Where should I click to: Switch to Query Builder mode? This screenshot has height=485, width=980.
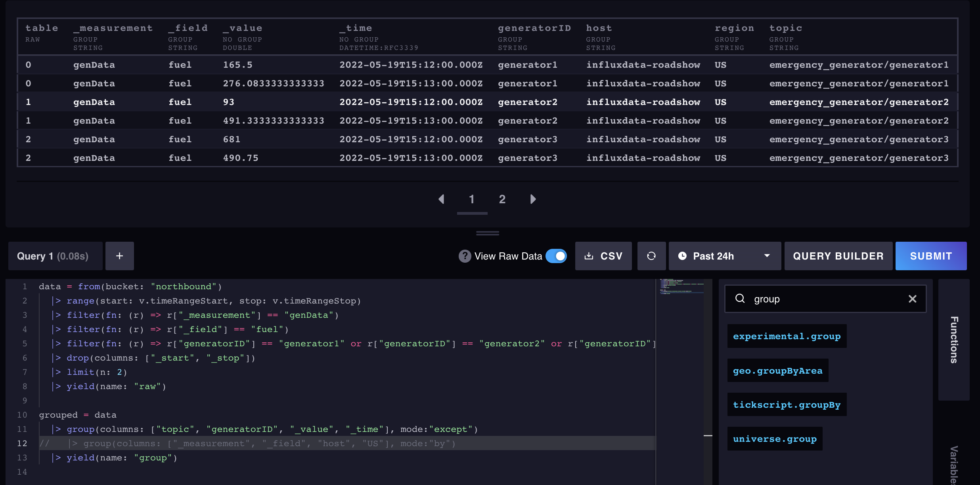(838, 256)
